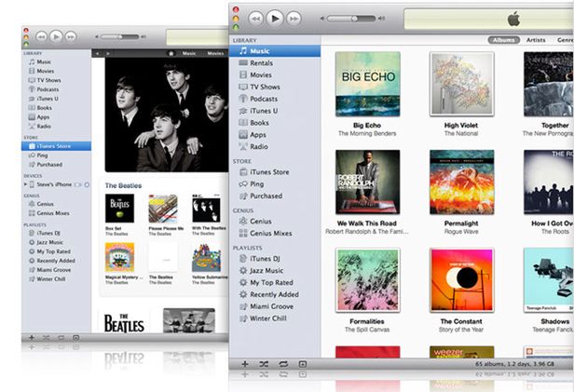Open The Constant album cover

click(461, 280)
